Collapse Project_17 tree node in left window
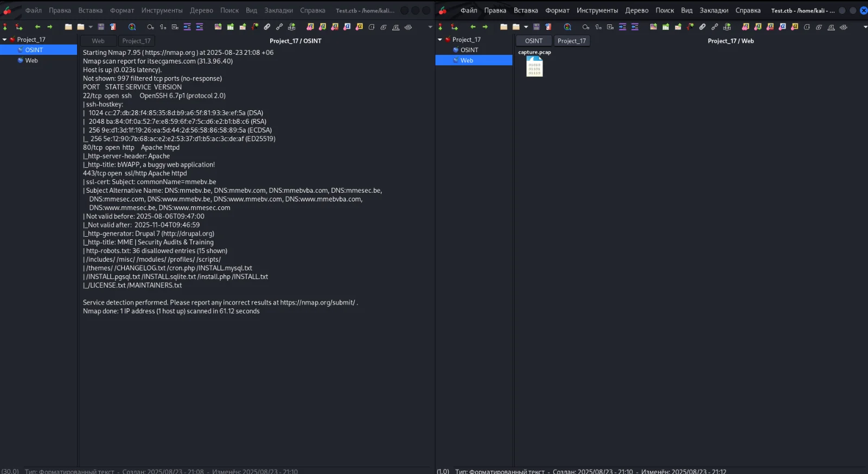Image resolution: width=868 pixels, height=474 pixels. (4, 40)
